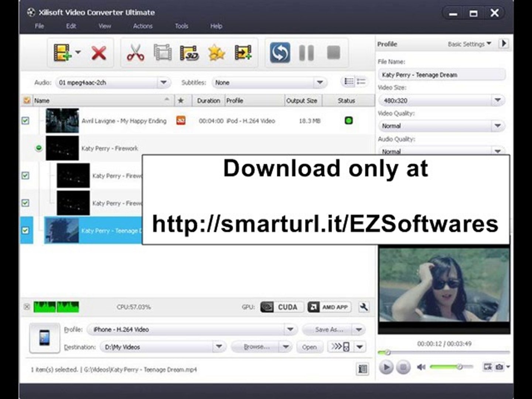Screen dimensions: 532x399
Task: Toggle the Katy Perry - Teenage Dream checkbox
Action: tap(25, 231)
